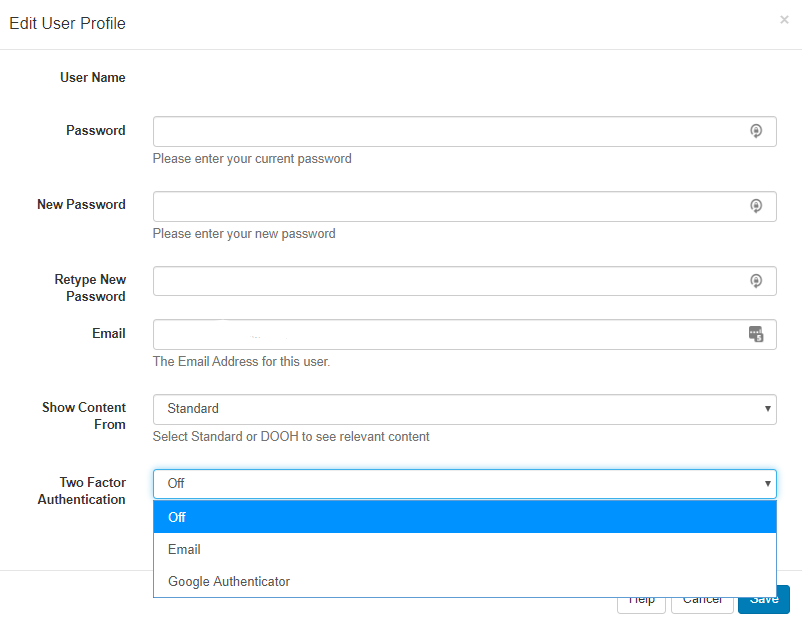802x624 pixels.
Task: Select the Off option in the list
Action: [464, 517]
